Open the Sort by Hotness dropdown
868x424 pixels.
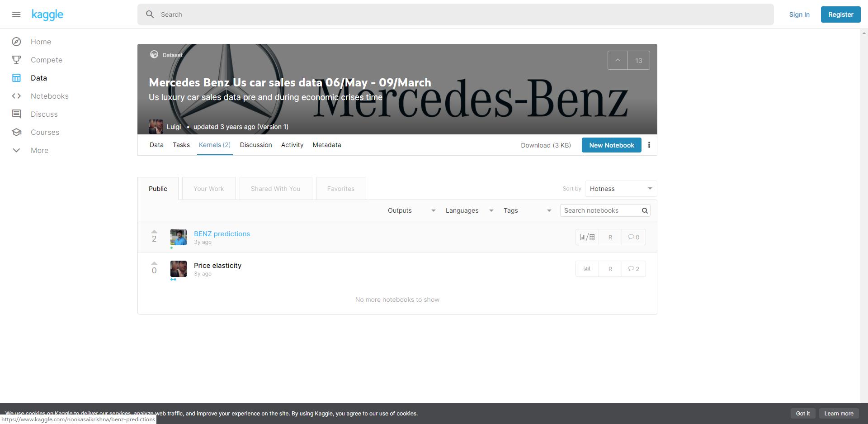click(x=621, y=189)
